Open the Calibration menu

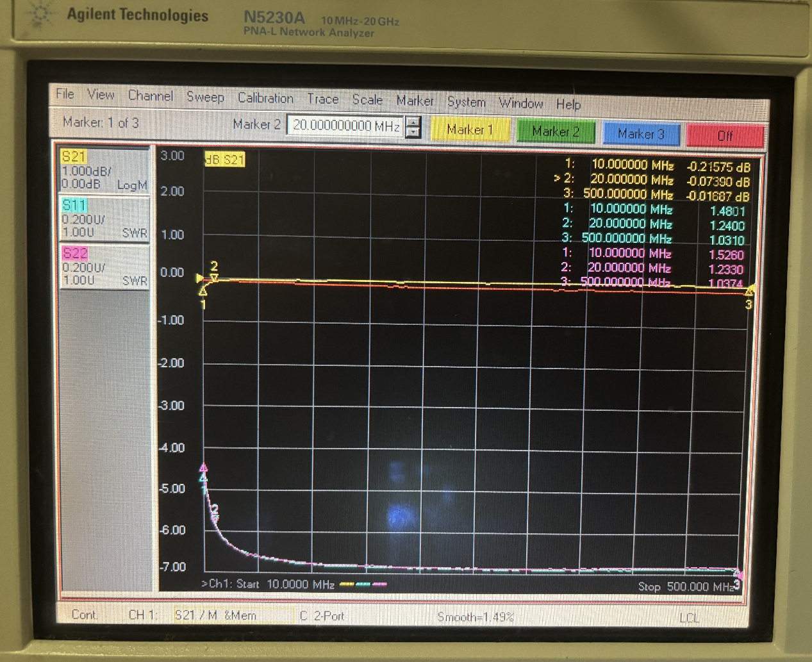(265, 98)
